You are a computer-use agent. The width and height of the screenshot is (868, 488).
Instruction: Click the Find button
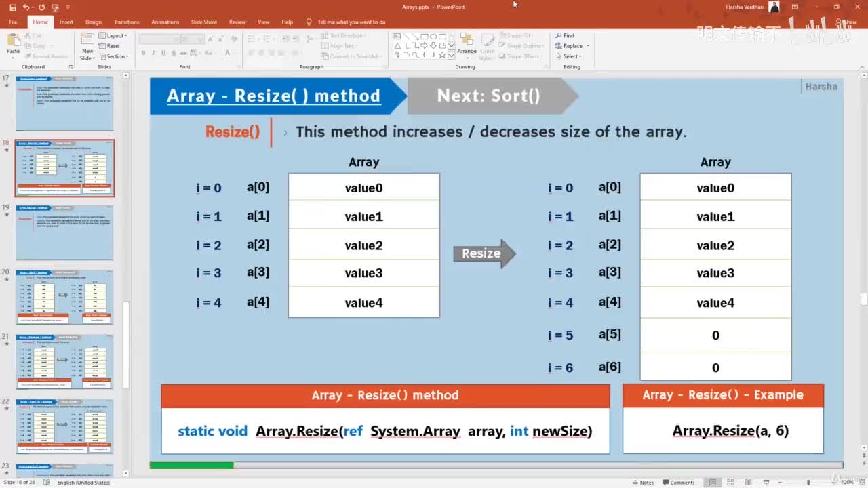pos(565,35)
